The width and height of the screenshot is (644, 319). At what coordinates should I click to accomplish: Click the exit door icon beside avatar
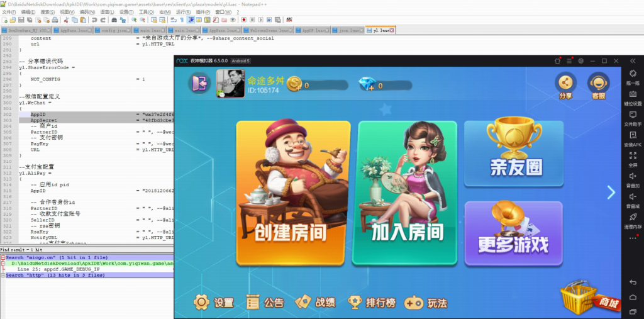tap(200, 84)
